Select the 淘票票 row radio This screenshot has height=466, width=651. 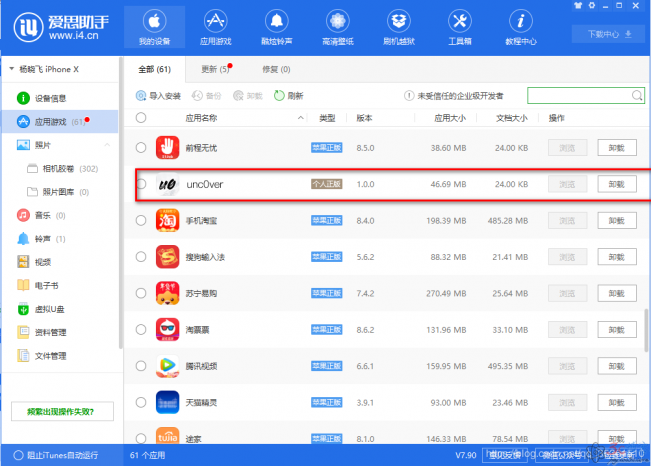pyautogui.click(x=141, y=329)
